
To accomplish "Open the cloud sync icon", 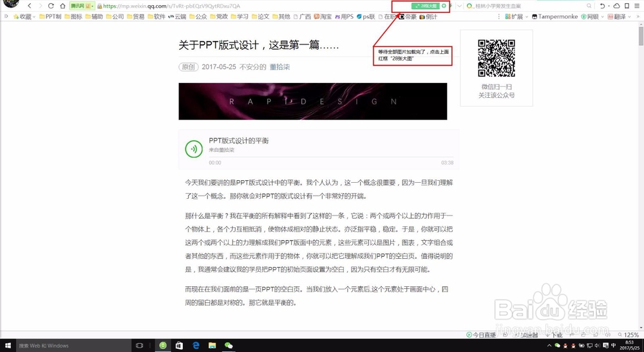I will [x=616, y=6].
